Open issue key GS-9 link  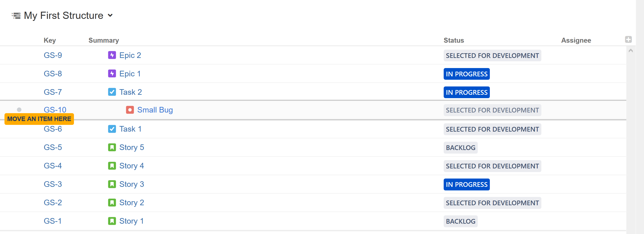[53, 55]
